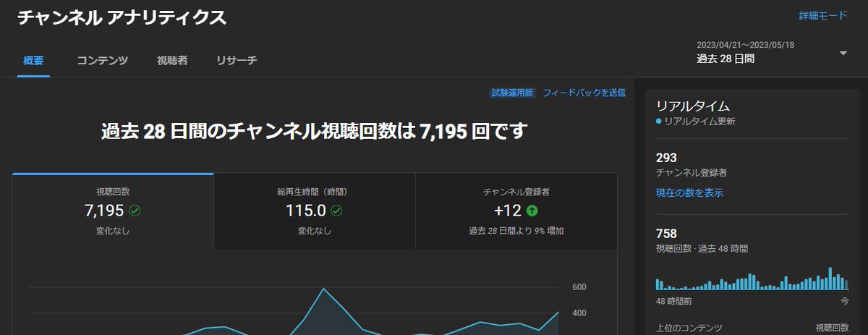The width and height of the screenshot is (868, 335).
Task: Click the headline 過去 28 日間のチャンネル視聴回数 text
Action: coord(315,132)
